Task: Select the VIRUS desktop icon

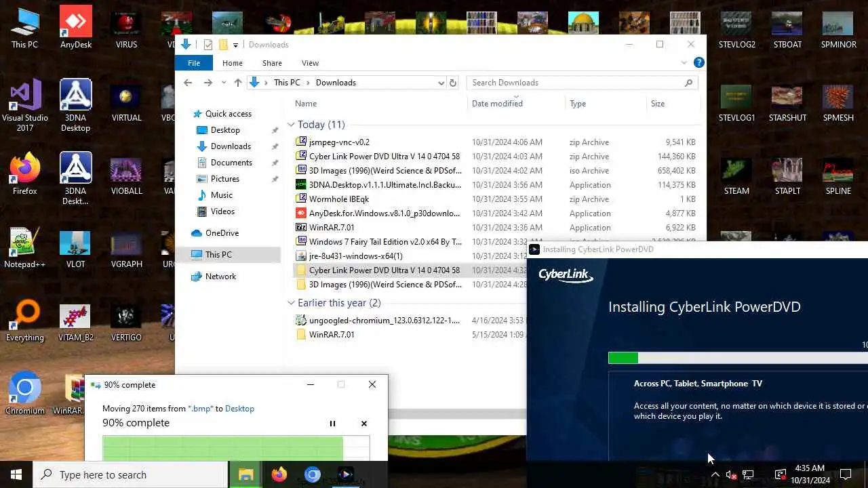Action: pos(126,28)
